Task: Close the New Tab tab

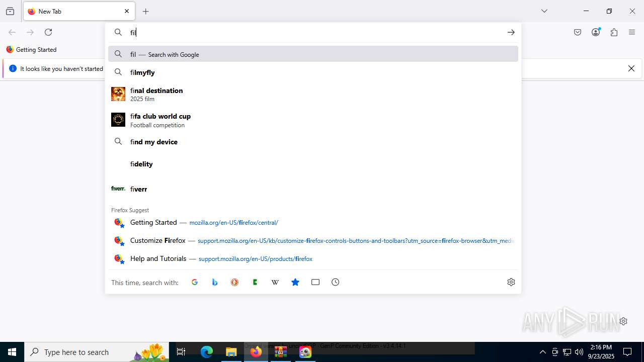Action: pyautogui.click(x=127, y=11)
